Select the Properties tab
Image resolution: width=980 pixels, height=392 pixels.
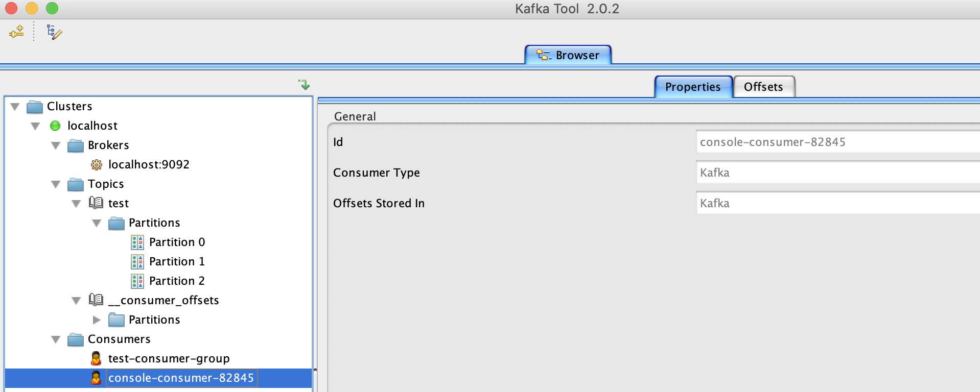click(x=693, y=87)
